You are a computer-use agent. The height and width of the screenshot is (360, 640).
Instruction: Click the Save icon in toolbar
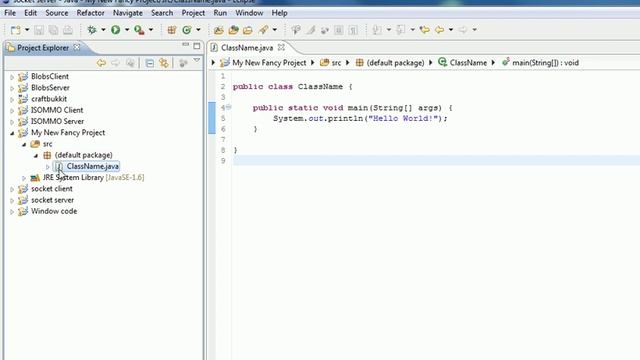(39, 30)
